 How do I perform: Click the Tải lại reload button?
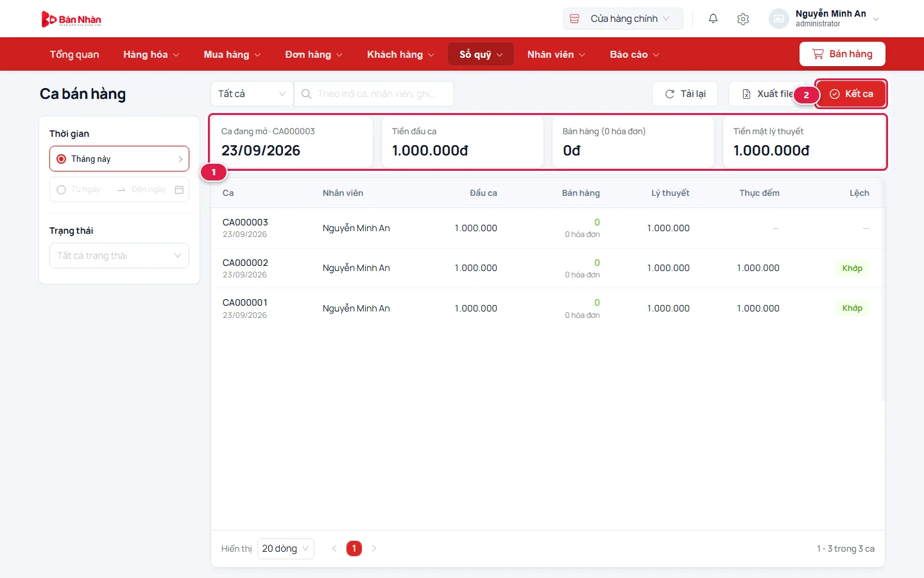tap(685, 94)
